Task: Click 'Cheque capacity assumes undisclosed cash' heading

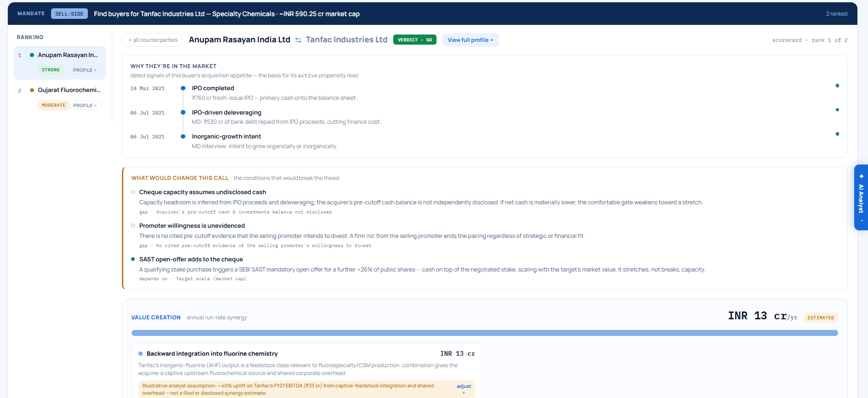Action: [x=202, y=192]
